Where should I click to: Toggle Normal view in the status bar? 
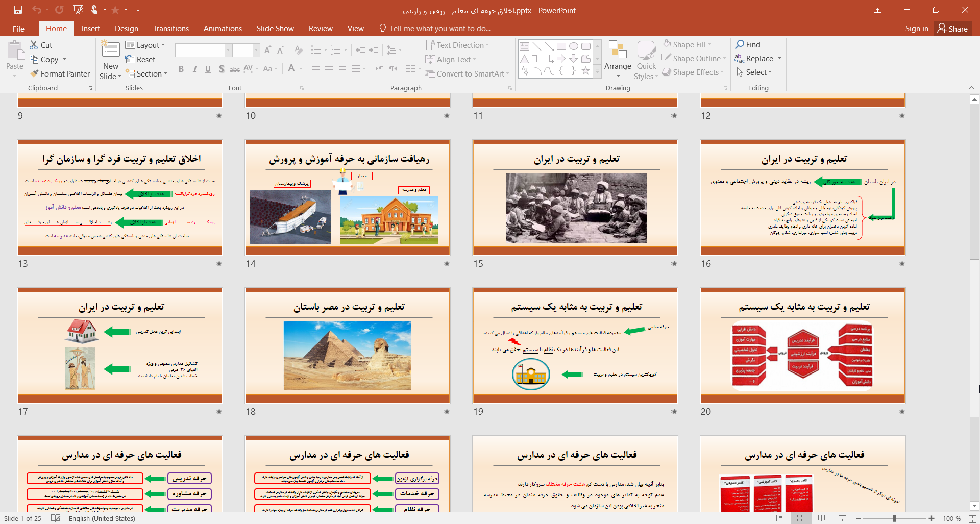coord(780,518)
